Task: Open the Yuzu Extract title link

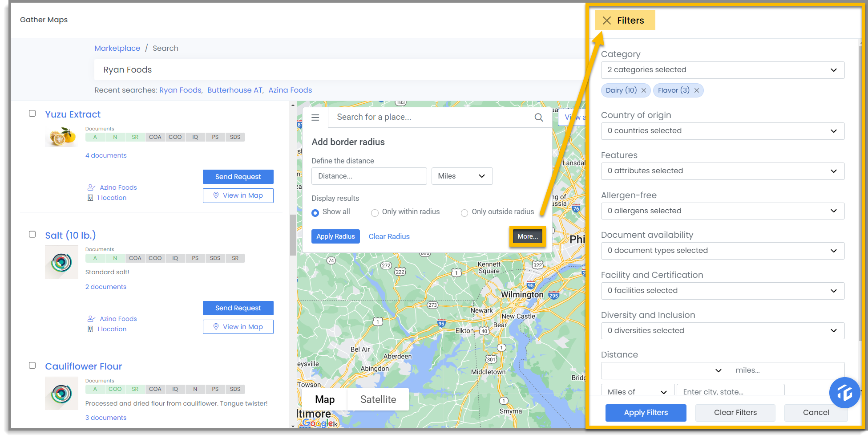Action: (x=73, y=114)
